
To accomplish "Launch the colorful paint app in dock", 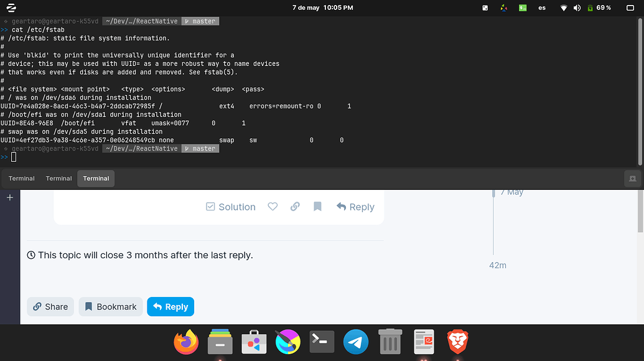I will 288,342.
